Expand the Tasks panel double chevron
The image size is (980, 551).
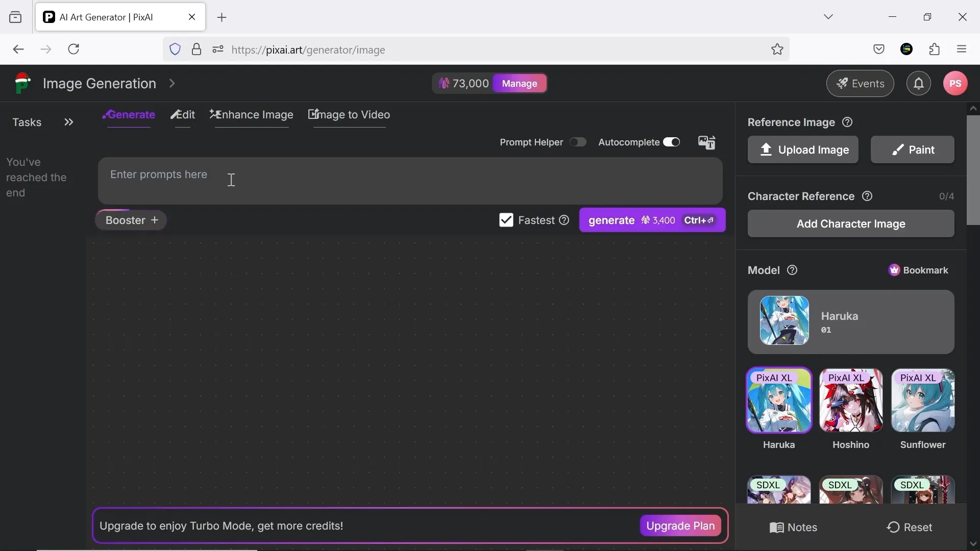[x=69, y=122]
